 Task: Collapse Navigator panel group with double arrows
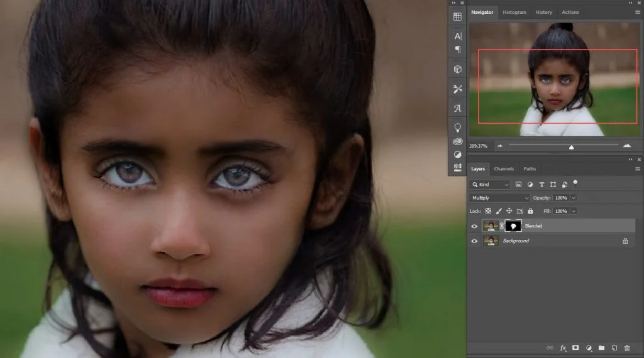pos(630,3)
